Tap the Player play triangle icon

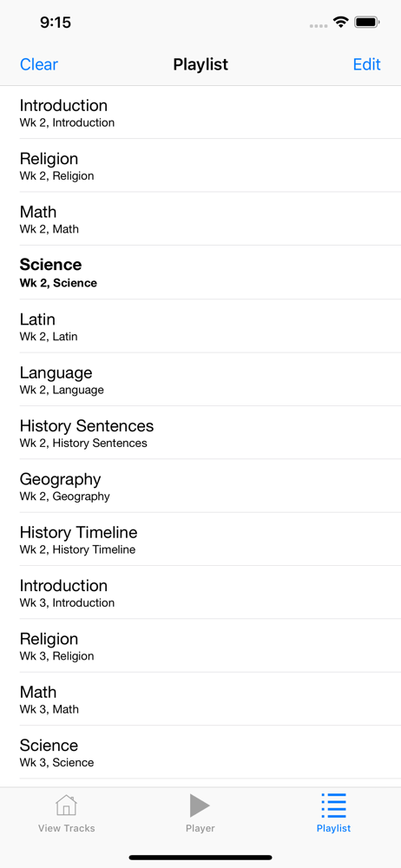(x=200, y=806)
